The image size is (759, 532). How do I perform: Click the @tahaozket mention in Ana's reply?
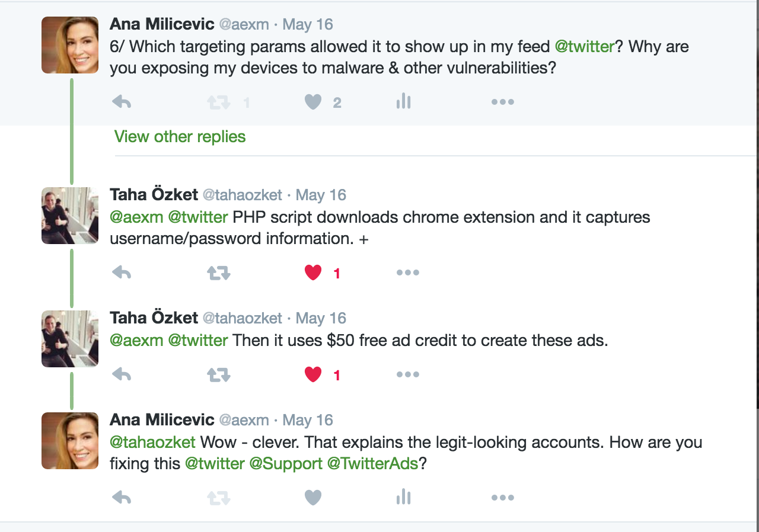click(x=152, y=443)
